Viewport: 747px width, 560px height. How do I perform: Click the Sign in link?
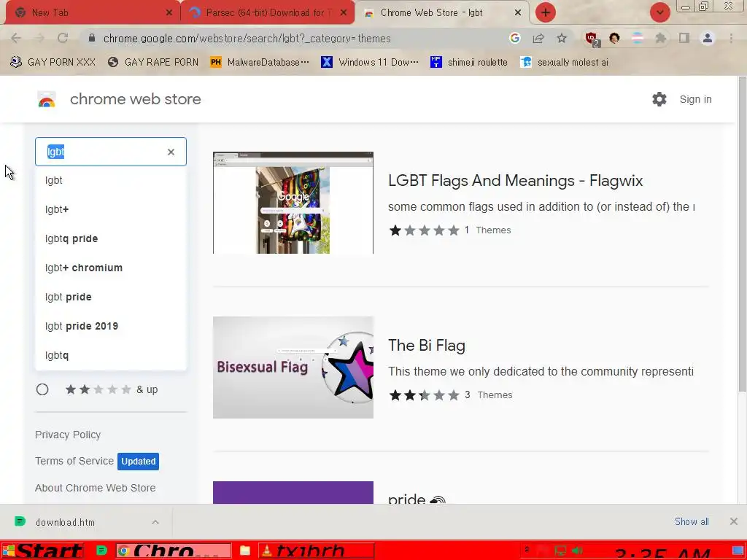coord(695,99)
